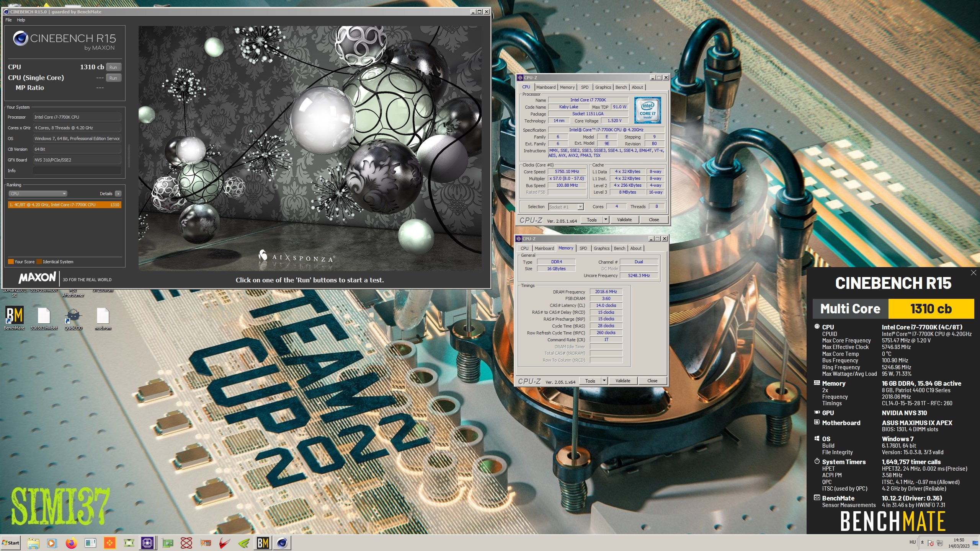Click the taskbar clock showing 14:50
980x551 pixels.
coord(959,543)
